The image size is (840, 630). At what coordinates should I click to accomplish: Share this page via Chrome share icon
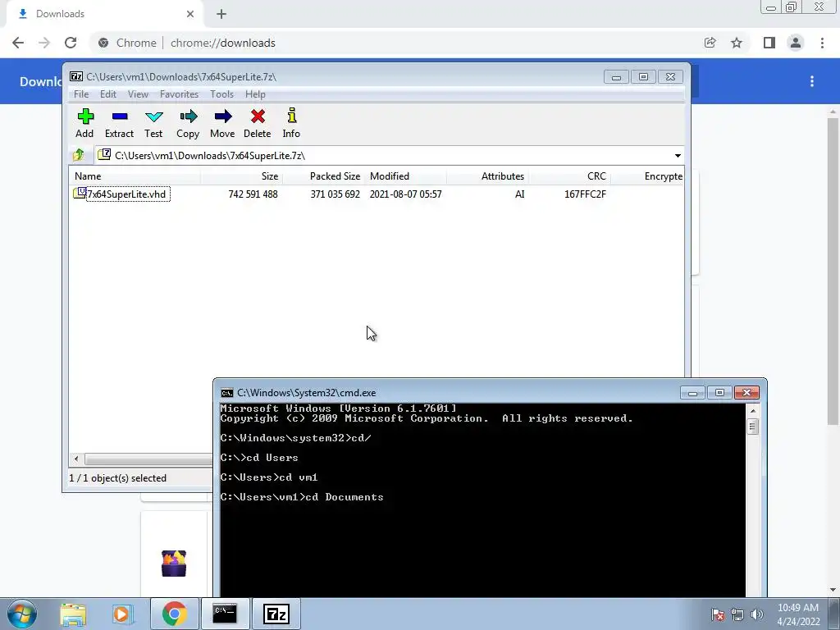click(710, 43)
